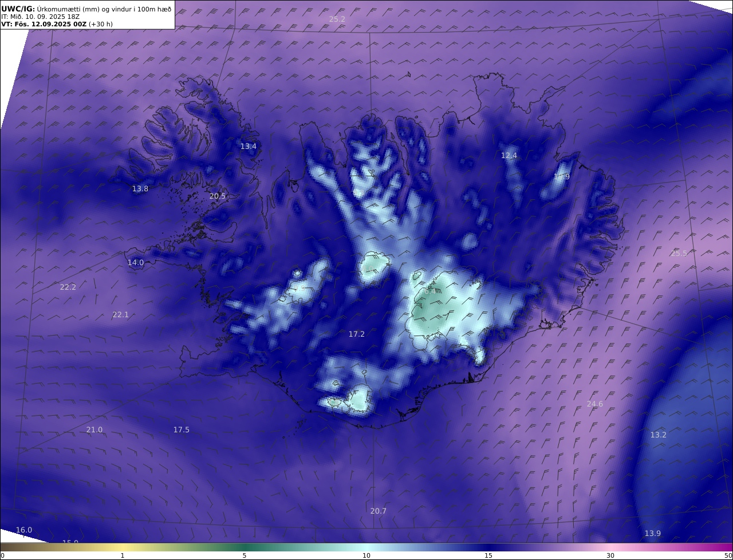Click the 14.0 value label on the map
Image resolution: width=733 pixels, height=560 pixels.
[135, 262]
